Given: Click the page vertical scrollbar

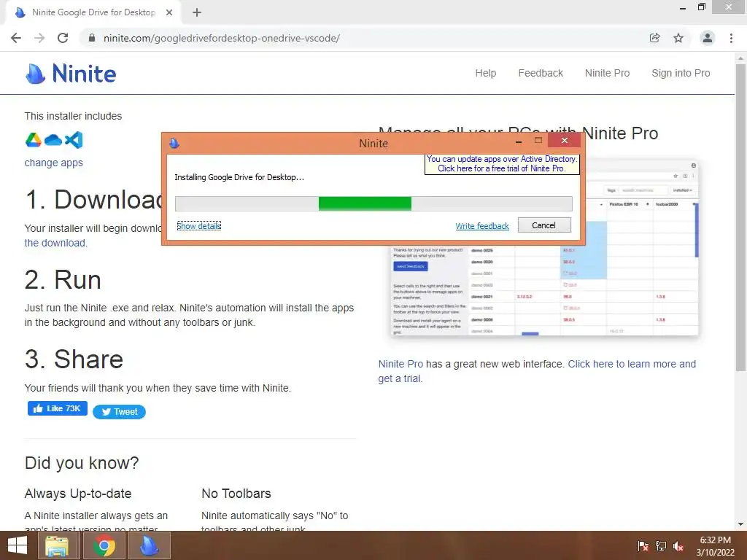Looking at the screenshot, I should point(740,217).
